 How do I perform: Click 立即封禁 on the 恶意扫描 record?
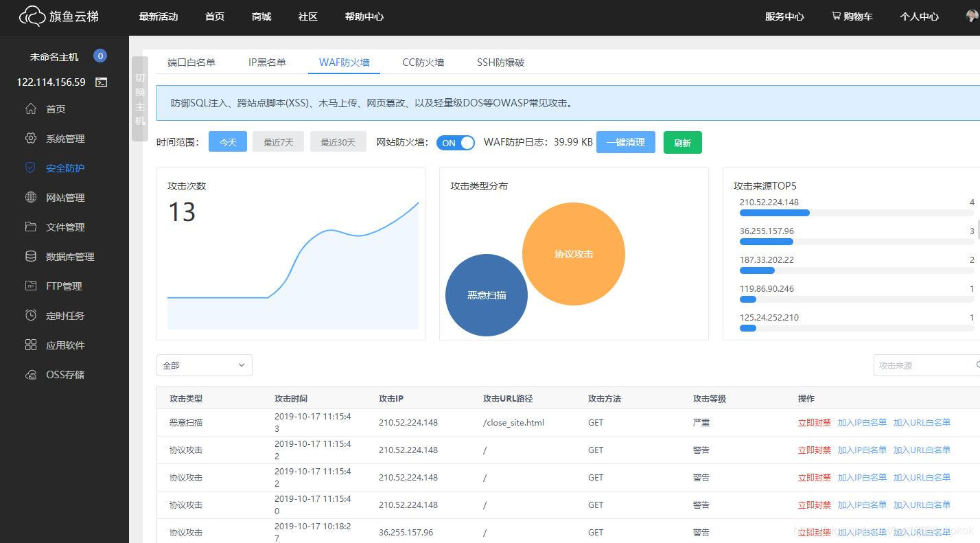pyautogui.click(x=814, y=422)
